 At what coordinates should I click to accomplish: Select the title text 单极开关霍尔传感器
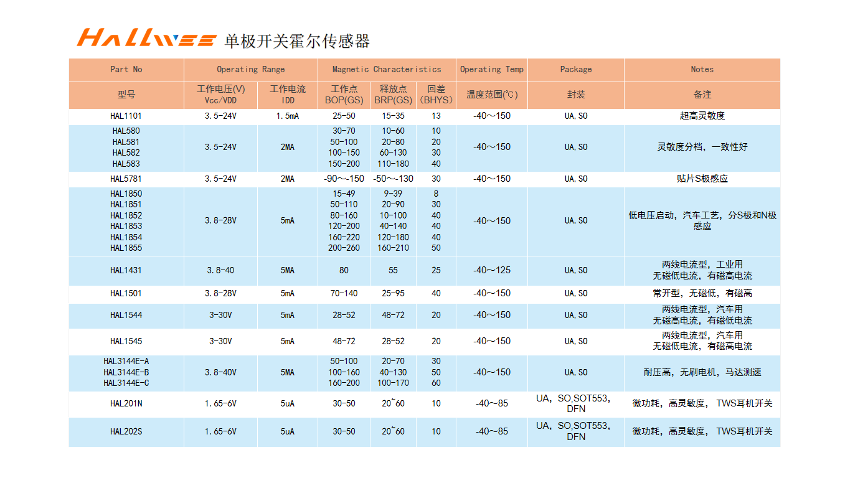(x=298, y=41)
